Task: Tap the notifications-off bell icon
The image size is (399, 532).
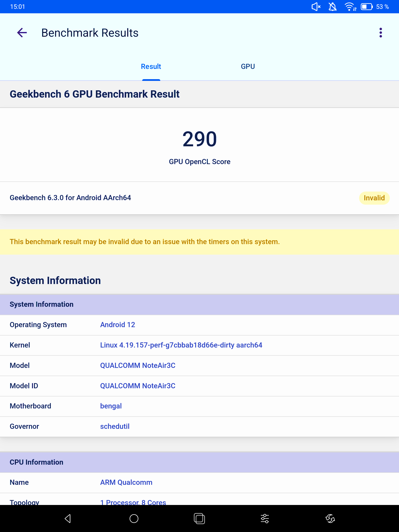Action: [332, 7]
